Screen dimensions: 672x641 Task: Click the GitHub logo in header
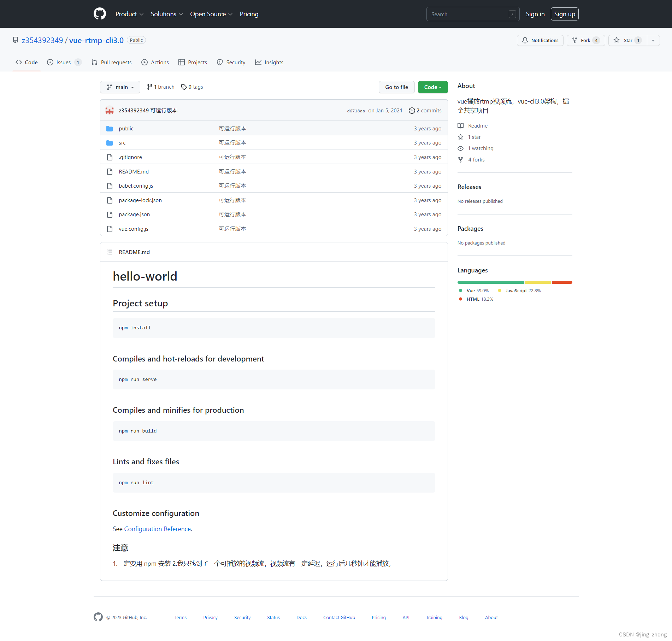click(x=100, y=14)
